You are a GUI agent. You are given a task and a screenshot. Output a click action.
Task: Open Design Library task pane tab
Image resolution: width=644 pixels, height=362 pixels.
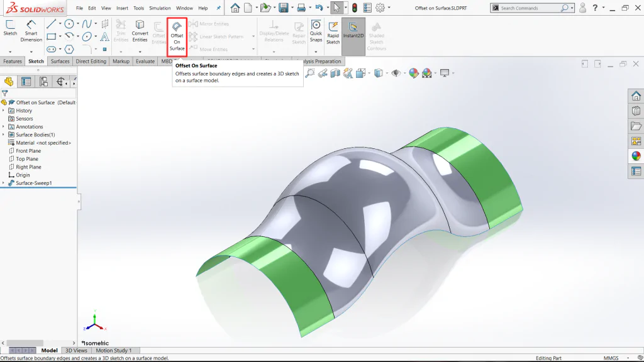pyautogui.click(x=636, y=111)
